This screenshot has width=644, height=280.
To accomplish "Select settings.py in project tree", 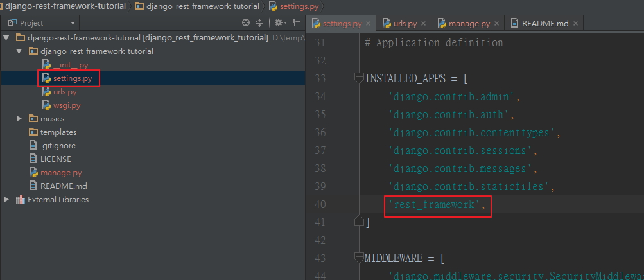I will click(73, 78).
